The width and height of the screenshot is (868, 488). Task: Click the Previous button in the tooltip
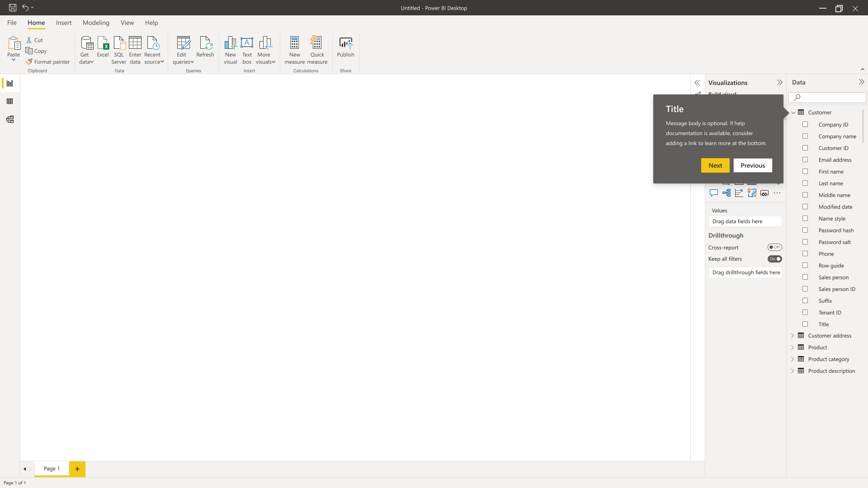click(752, 165)
